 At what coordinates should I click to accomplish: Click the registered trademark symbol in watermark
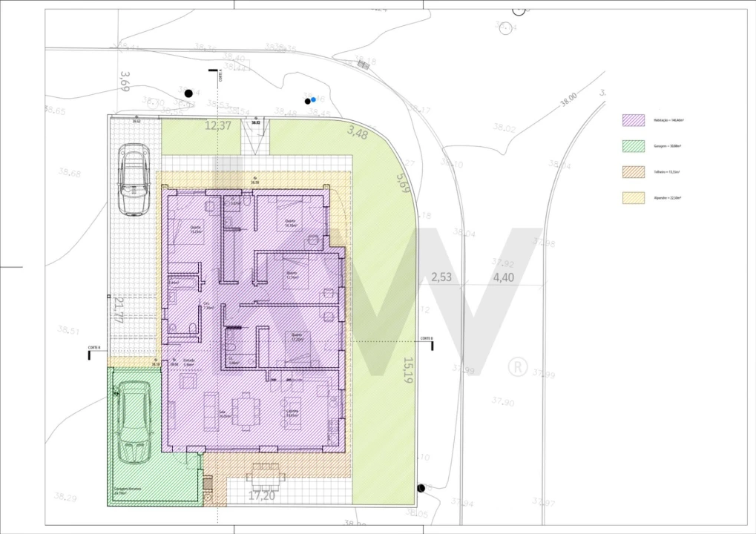(x=517, y=367)
